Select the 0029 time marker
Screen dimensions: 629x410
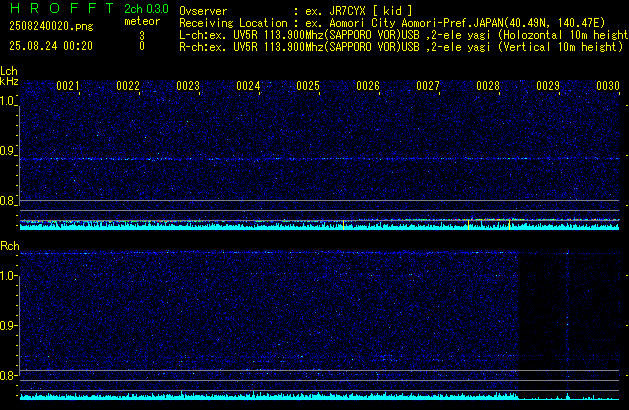(548, 86)
